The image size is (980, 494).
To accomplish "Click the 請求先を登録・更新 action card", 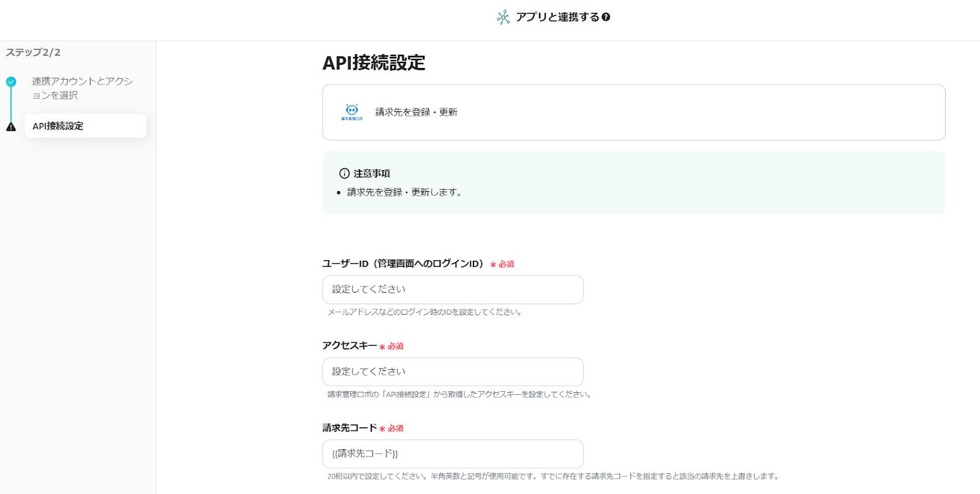I will coord(633,113).
